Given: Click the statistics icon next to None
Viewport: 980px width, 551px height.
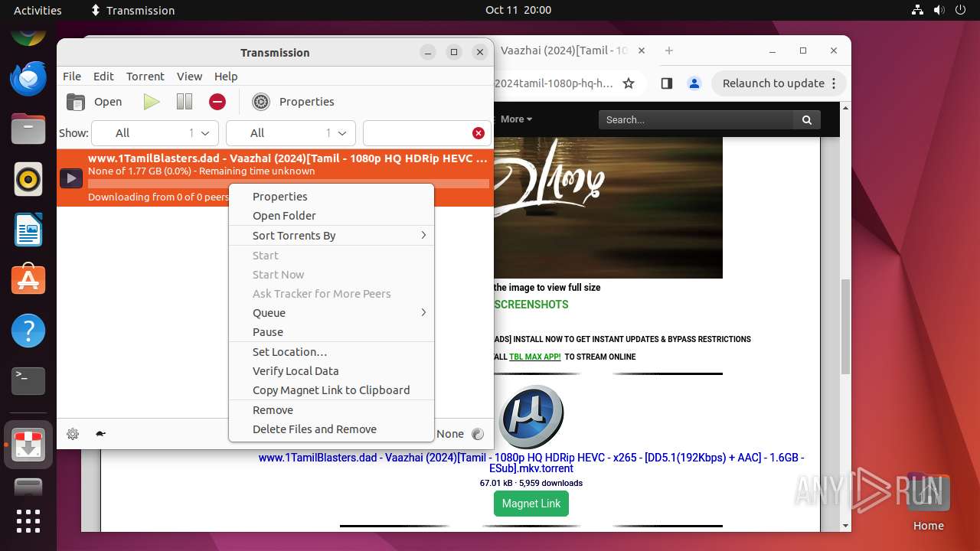Looking at the screenshot, I should tap(478, 434).
